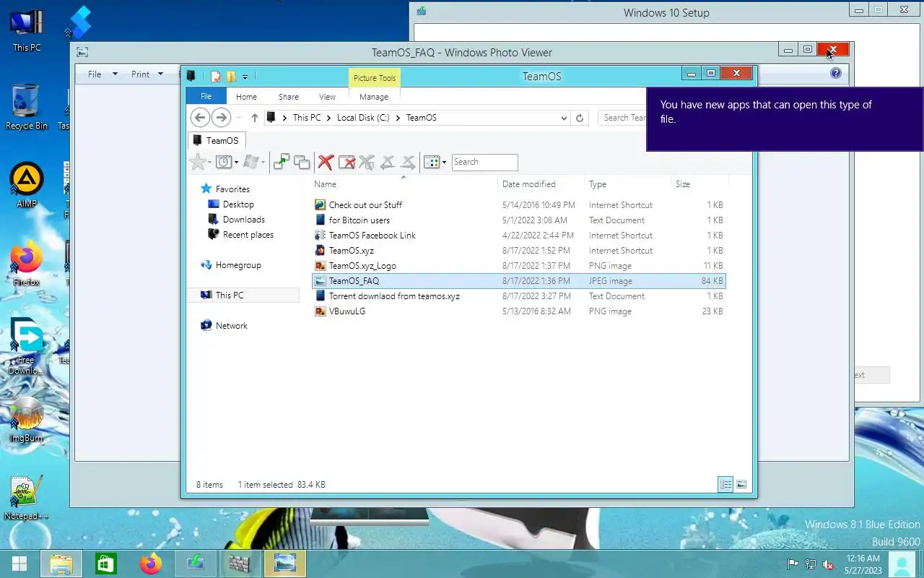Click the Forward navigation arrow
Viewport: 924px width, 578px height.
coord(221,117)
